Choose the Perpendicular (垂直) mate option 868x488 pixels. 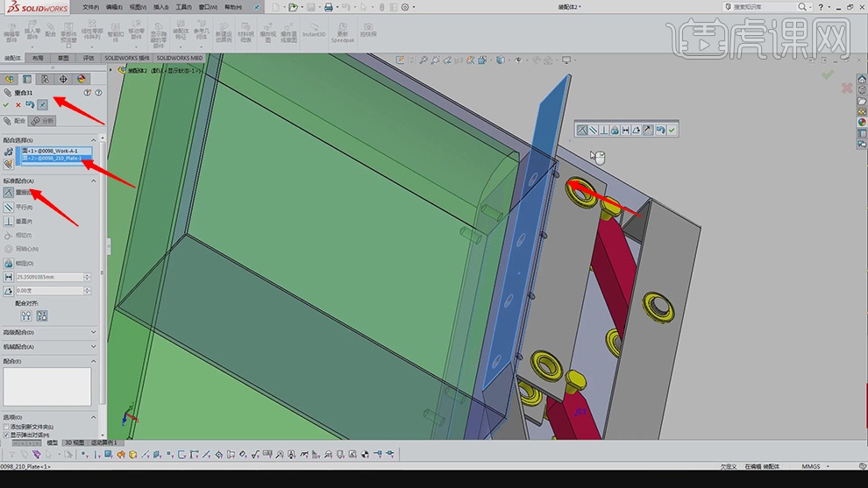(9, 222)
